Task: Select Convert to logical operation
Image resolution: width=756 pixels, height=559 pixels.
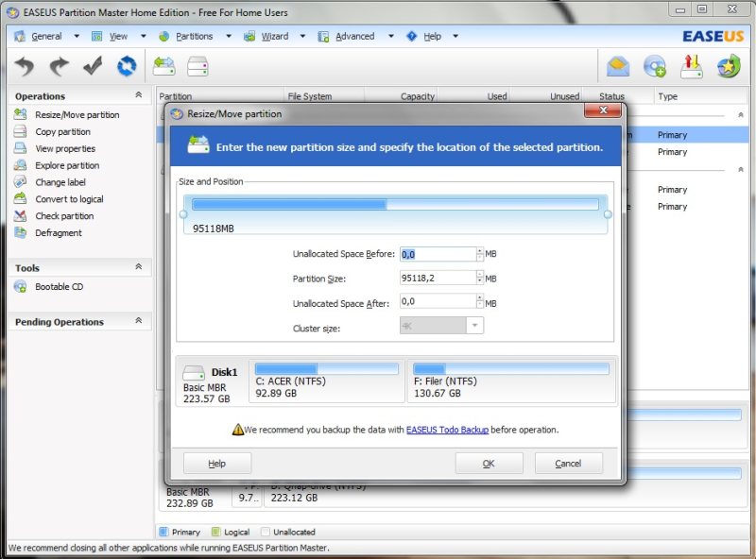Action: pyautogui.click(x=69, y=199)
